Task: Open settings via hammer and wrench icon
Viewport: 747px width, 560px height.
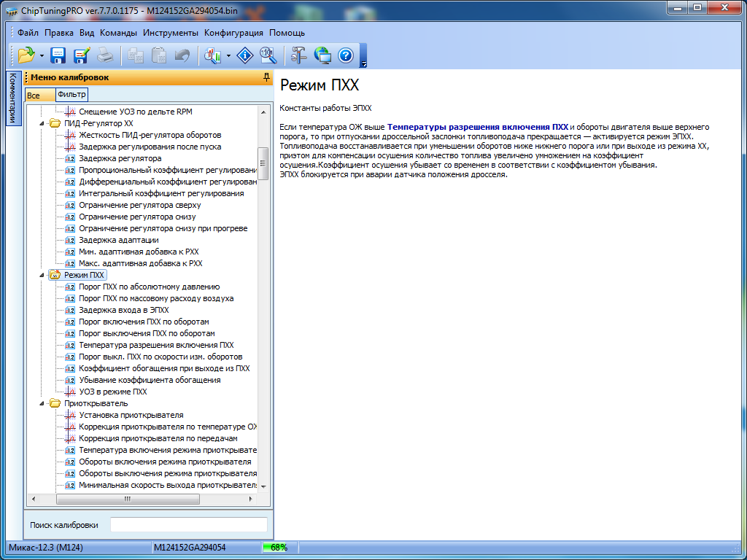Action: point(298,55)
